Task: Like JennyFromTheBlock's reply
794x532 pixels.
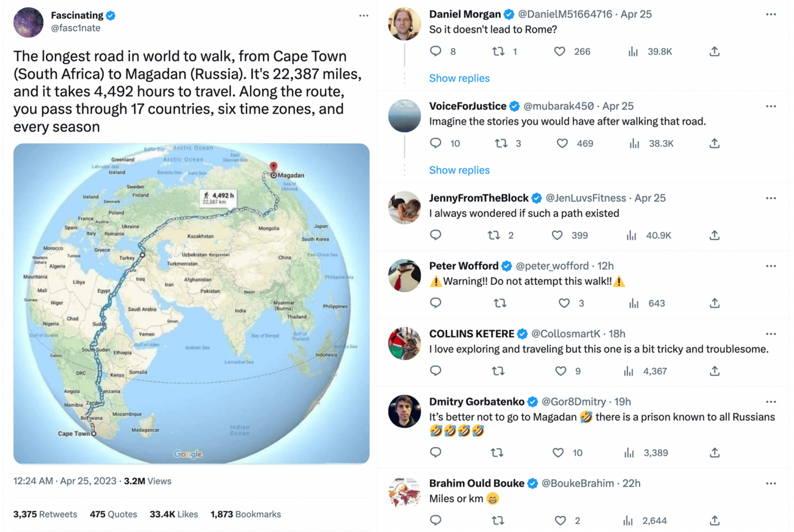Action: click(557, 235)
